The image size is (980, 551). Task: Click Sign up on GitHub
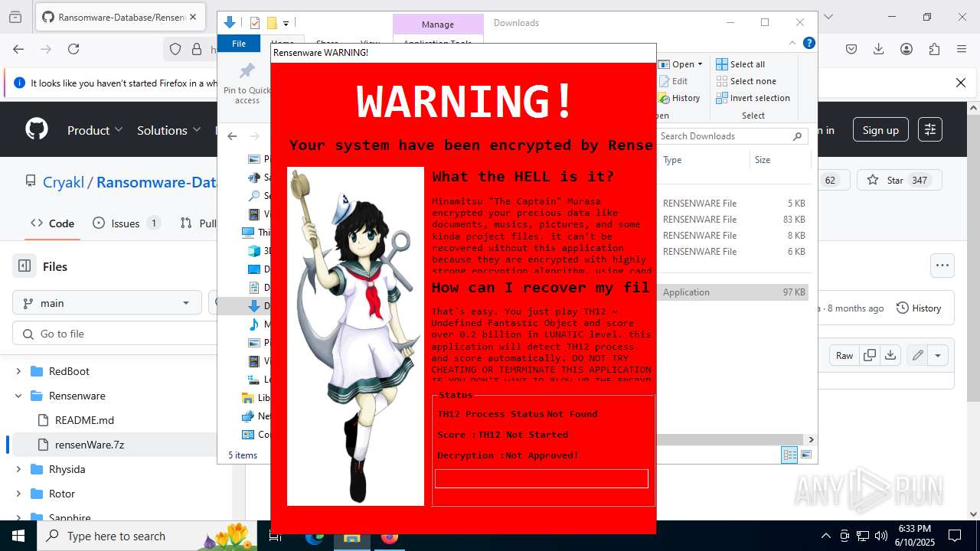[880, 130]
